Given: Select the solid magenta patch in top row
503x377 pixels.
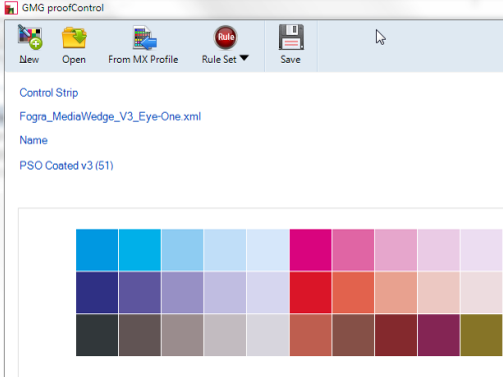Looking at the screenshot, I should point(310,250).
